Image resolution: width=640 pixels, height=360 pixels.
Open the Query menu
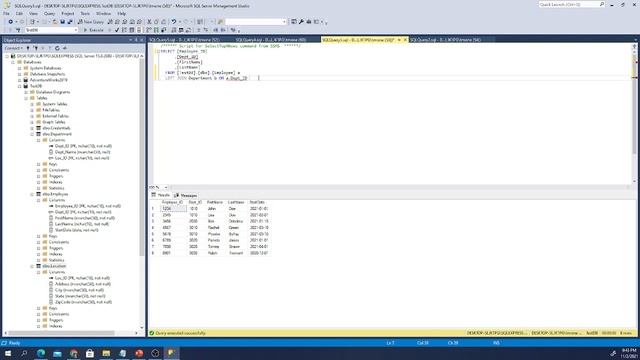[x=49, y=13]
